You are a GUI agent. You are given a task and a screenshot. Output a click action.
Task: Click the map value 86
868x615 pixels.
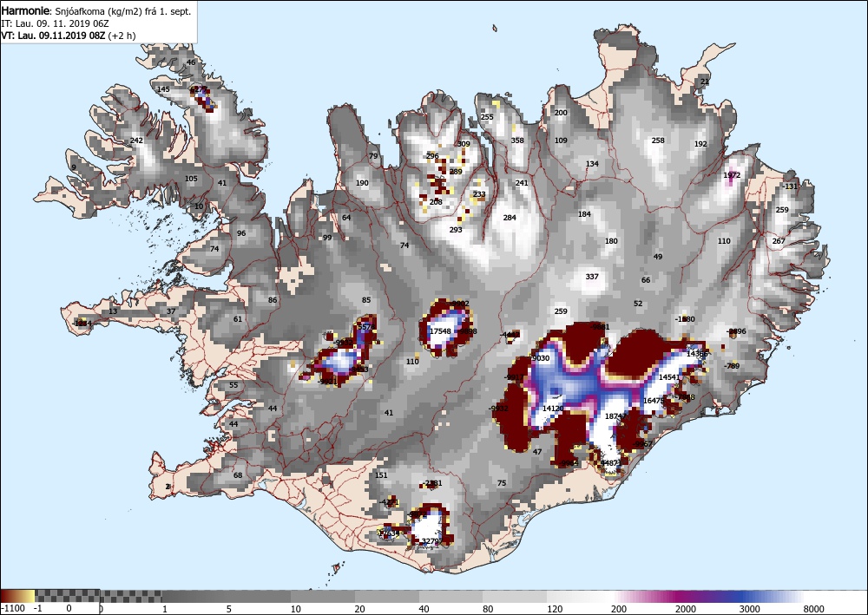(x=273, y=300)
